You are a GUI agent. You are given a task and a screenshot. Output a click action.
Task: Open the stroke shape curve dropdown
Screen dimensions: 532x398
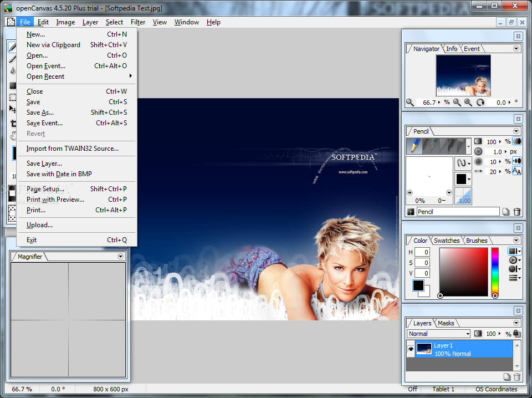pyautogui.click(x=463, y=163)
